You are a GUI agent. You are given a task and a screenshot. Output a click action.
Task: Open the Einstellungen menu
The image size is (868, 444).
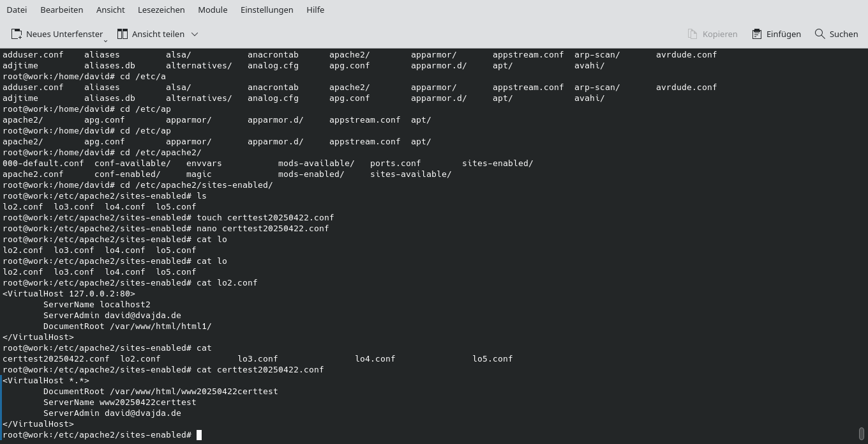pyautogui.click(x=266, y=10)
